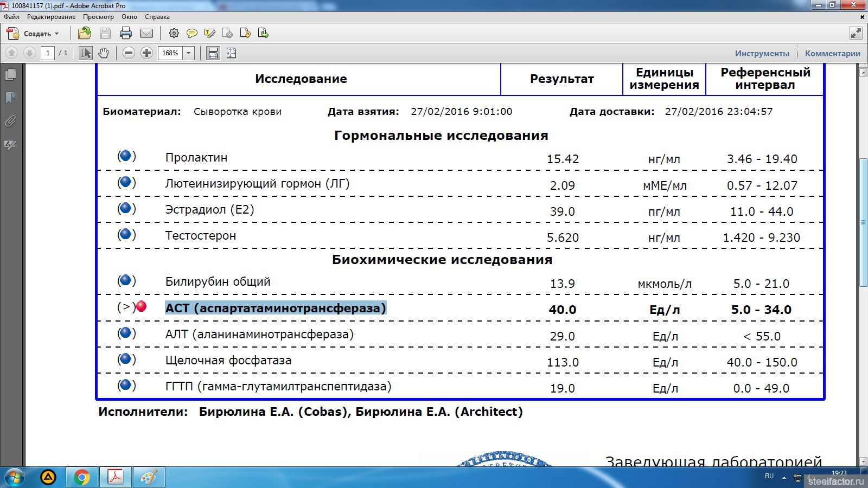This screenshot has width=868, height=488.
Task: Switch to Acrobat taskbar button
Action: tap(116, 478)
